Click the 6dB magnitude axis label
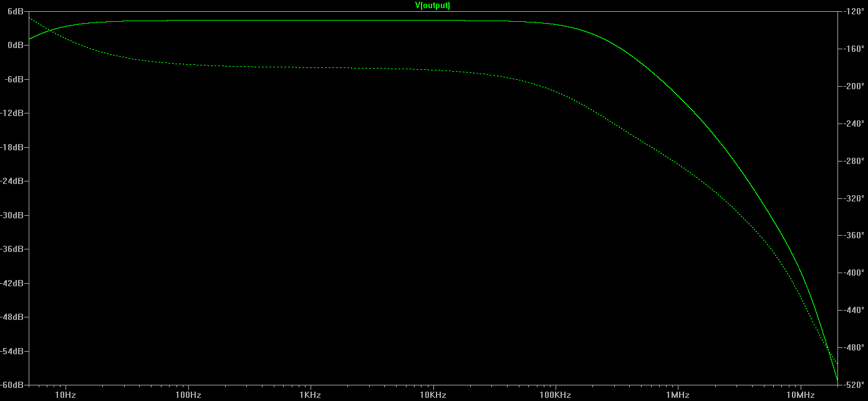 [x=16, y=11]
